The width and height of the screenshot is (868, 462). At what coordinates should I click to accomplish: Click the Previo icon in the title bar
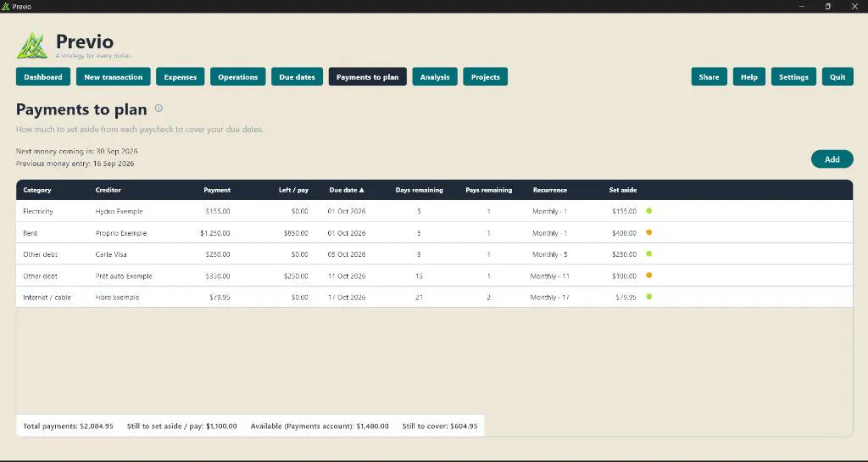(6, 7)
